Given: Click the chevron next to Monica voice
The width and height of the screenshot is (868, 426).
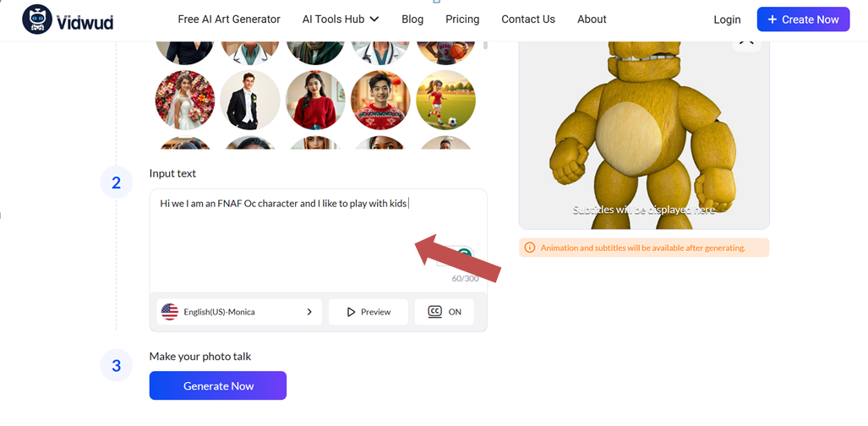Looking at the screenshot, I should pos(309,312).
